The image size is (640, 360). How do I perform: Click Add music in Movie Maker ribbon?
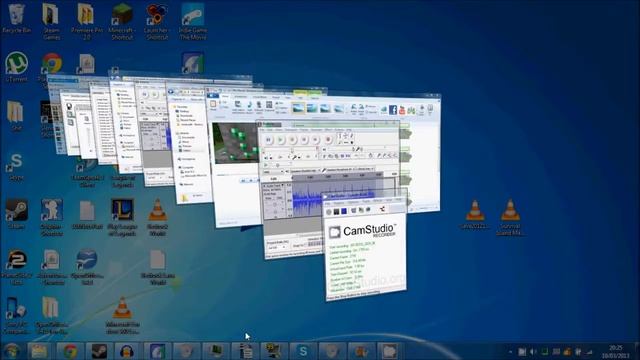[x=249, y=108]
